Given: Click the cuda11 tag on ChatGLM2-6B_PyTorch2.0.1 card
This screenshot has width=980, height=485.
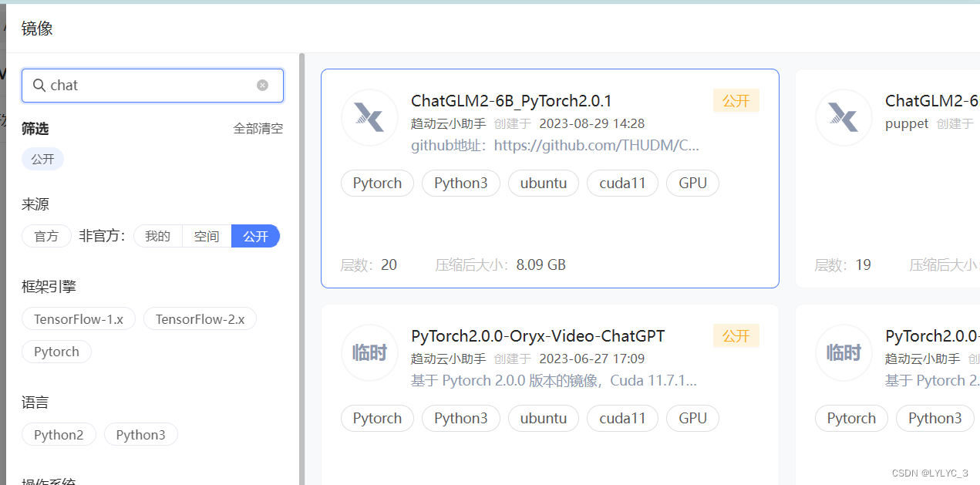Looking at the screenshot, I should pyautogui.click(x=622, y=183).
